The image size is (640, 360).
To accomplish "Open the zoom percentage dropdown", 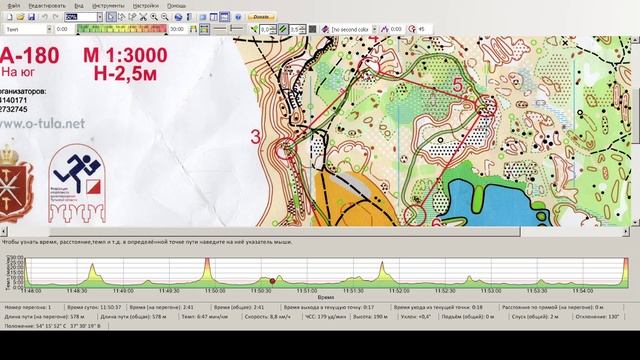I will point(100,17).
